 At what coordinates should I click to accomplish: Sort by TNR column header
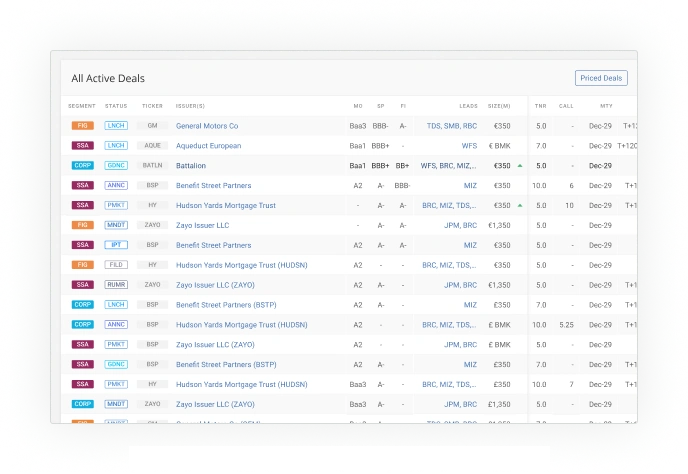click(541, 106)
